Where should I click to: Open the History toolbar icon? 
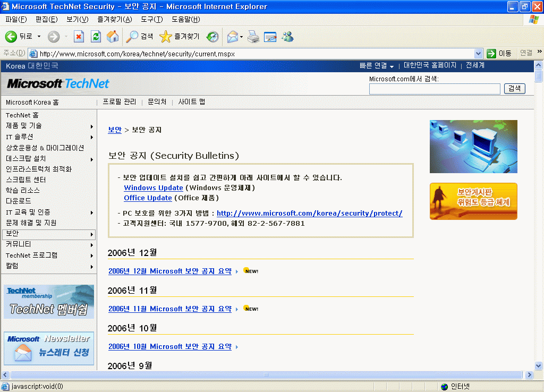click(212, 37)
